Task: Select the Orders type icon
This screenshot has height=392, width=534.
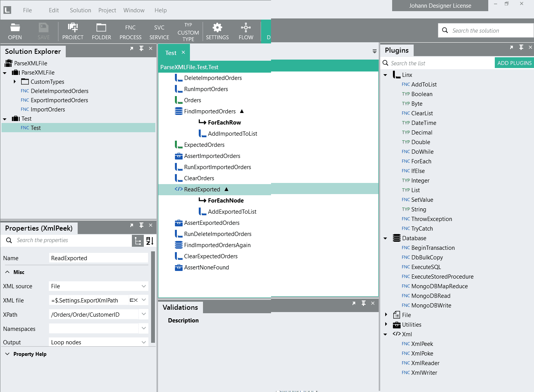Action: tap(179, 100)
